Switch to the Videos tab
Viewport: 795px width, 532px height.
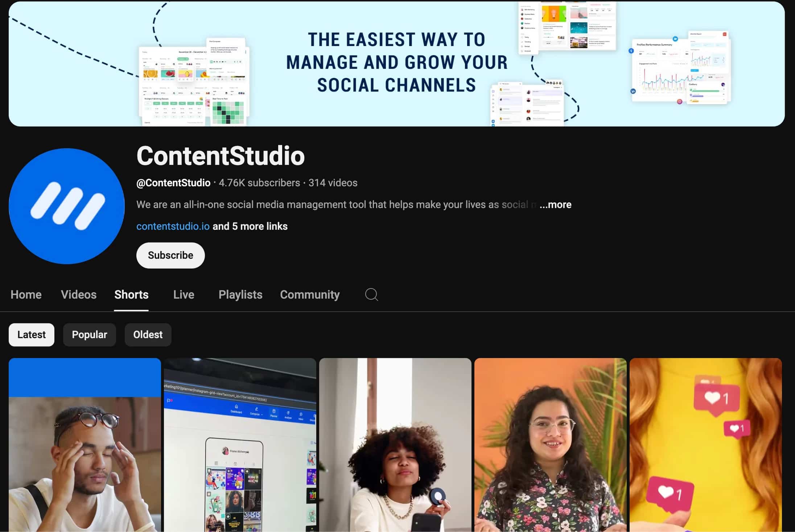(x=78, y=295)
